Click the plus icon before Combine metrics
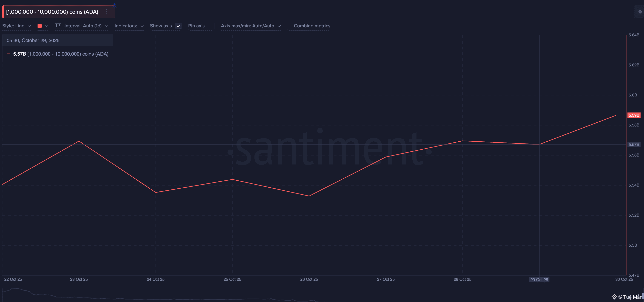Image resolution: width=644 pixels, height=302 pixels. coord(289,26)
